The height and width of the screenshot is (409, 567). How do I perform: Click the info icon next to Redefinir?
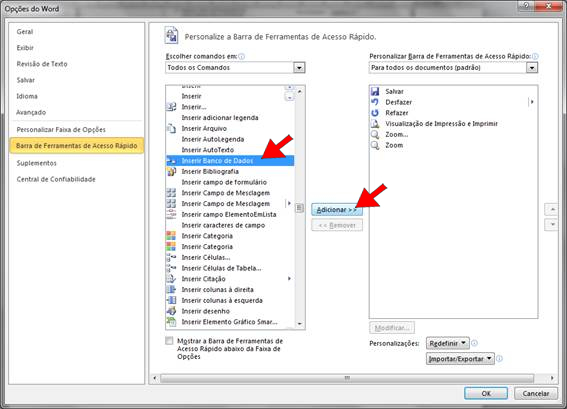pyautogui.click(x=474, y=343)
